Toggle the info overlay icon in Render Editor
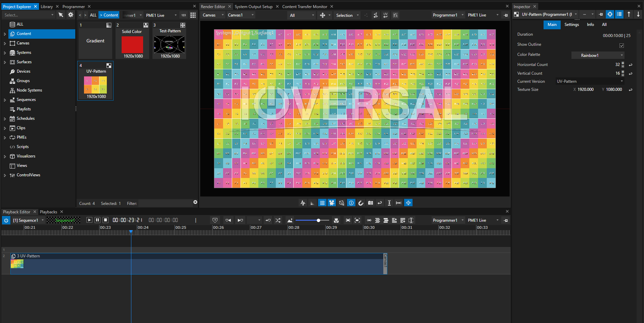The width and height of the screenshot is (644, 323). coord(351,203)
